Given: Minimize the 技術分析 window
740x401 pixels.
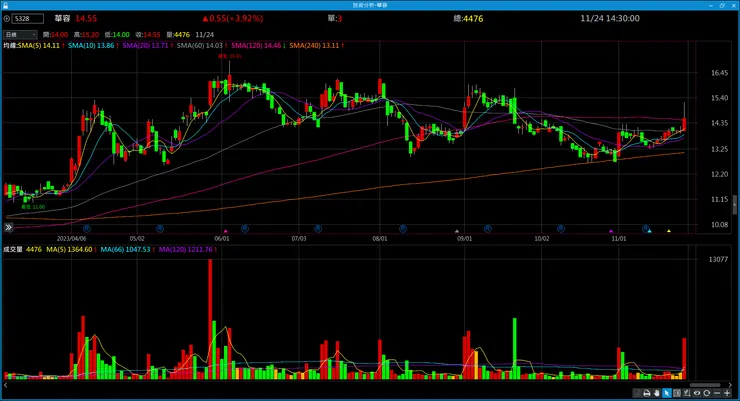Looking at the screenshot, I should point(711,5).
